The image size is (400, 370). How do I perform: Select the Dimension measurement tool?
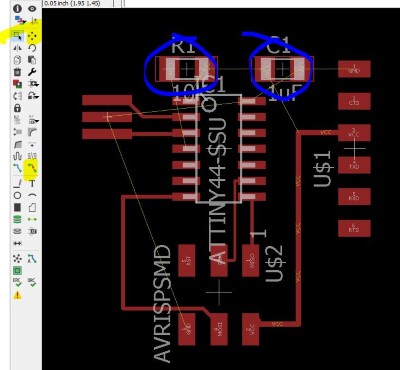17,243
